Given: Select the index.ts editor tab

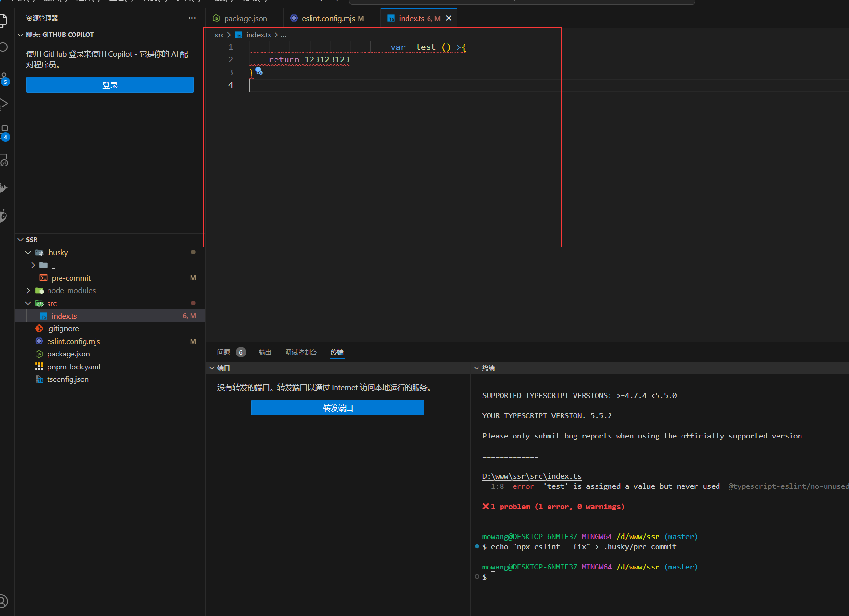Looking at the screenshot, I should point(419,18).
